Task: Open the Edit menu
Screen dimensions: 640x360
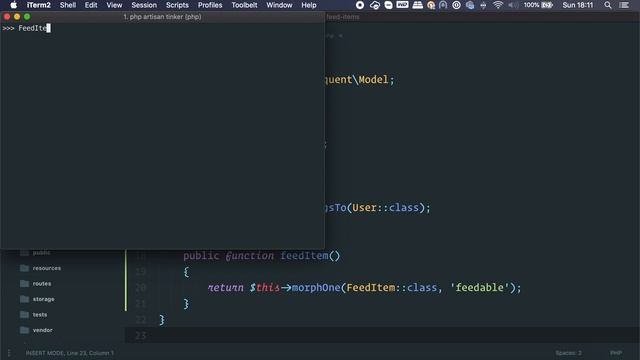Action: point(91,5)
